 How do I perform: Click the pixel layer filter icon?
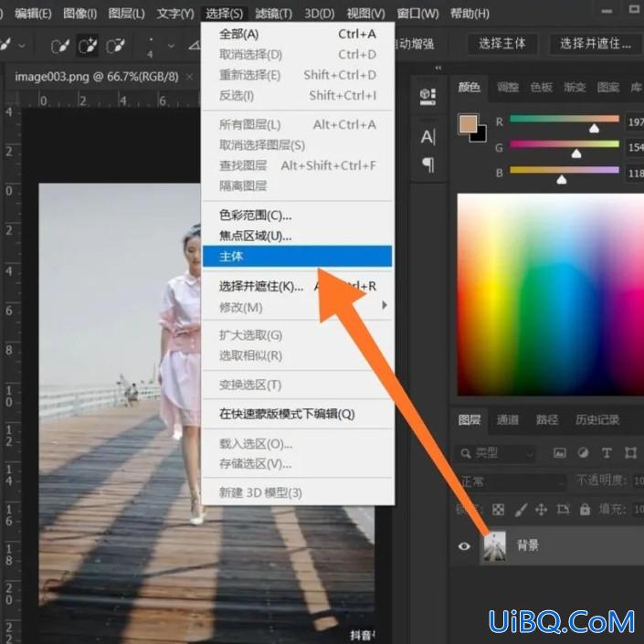(559, 452)
